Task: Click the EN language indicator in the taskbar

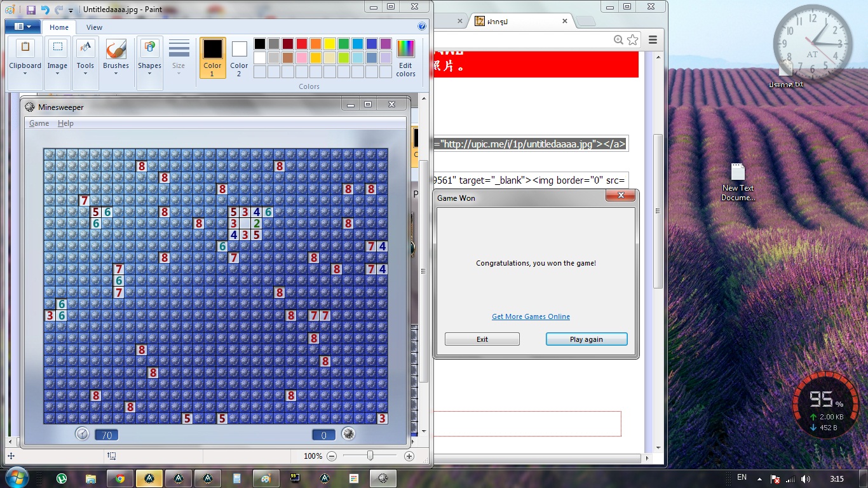Action: (x=742, y=478)
